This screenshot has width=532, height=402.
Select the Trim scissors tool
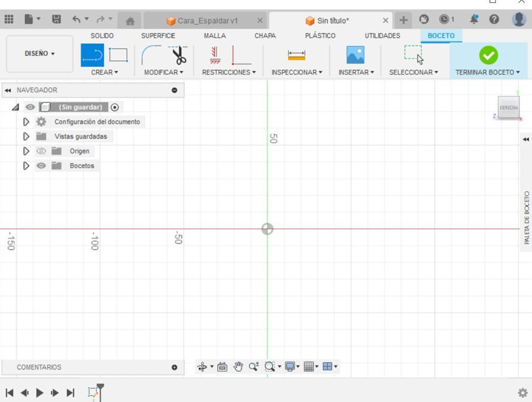[178, 55]
